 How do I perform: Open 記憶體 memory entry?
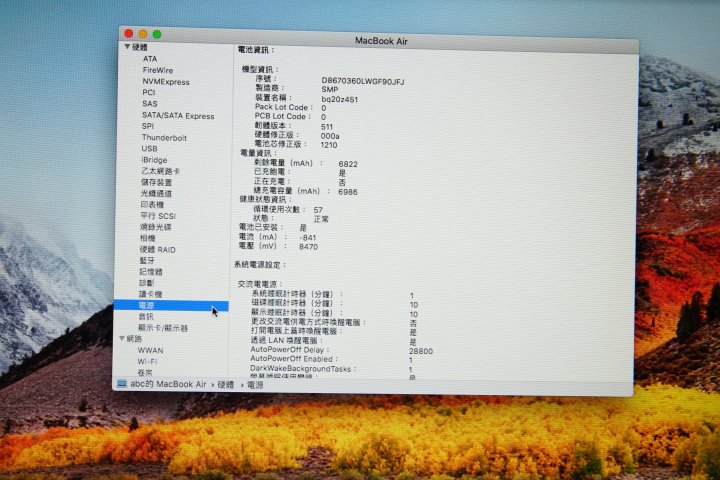(151, 272)
